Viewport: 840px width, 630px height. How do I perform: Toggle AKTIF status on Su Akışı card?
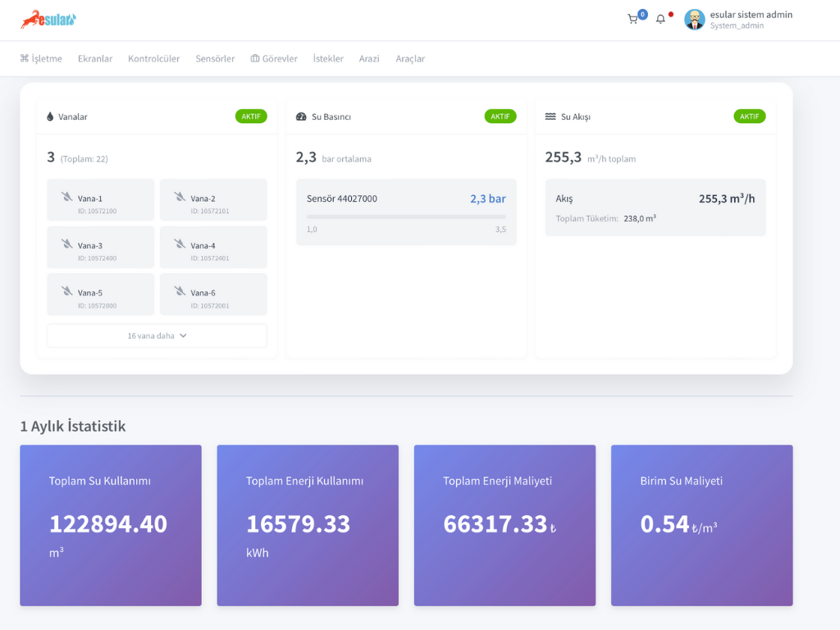pyautogui.click(x=750, y=116)
